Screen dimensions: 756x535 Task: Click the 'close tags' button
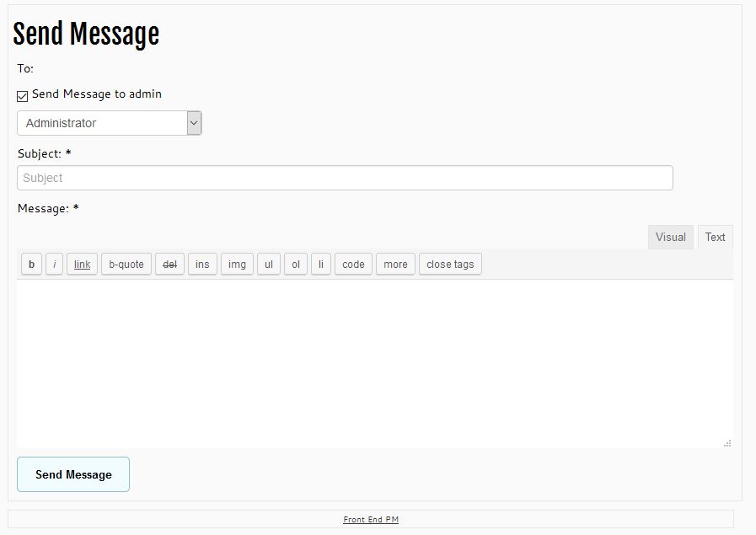point(450,265)
